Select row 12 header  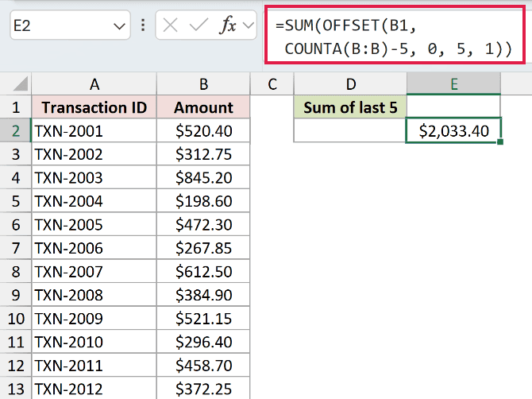pos(16,365)
